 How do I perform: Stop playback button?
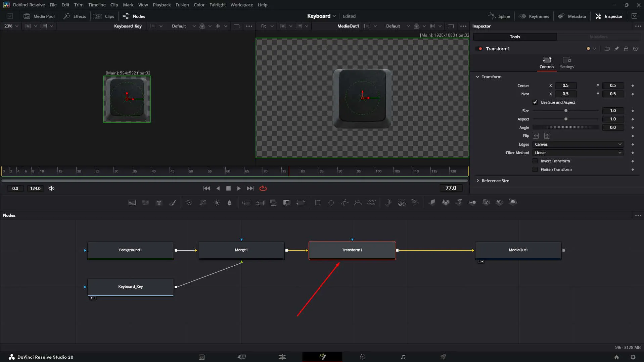click(228, 188)
